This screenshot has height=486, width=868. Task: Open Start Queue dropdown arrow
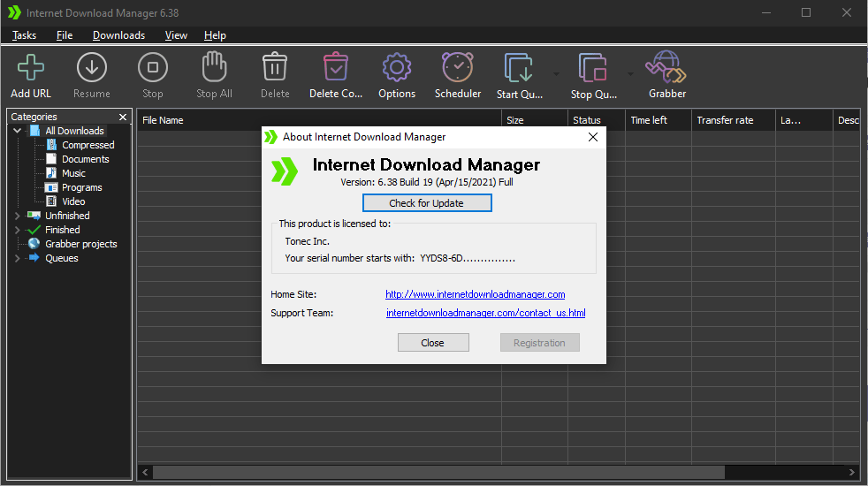point(556,73)
